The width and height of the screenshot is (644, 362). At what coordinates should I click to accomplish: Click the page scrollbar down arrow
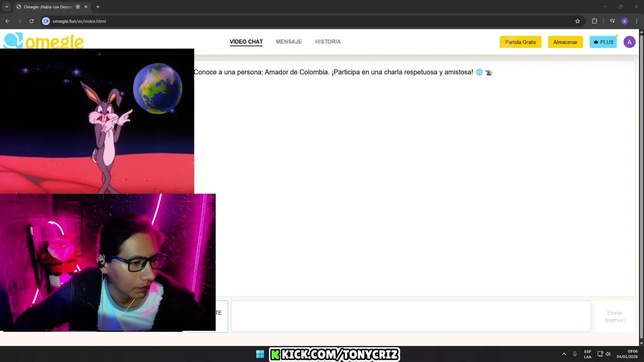click(x=640, y=343)
